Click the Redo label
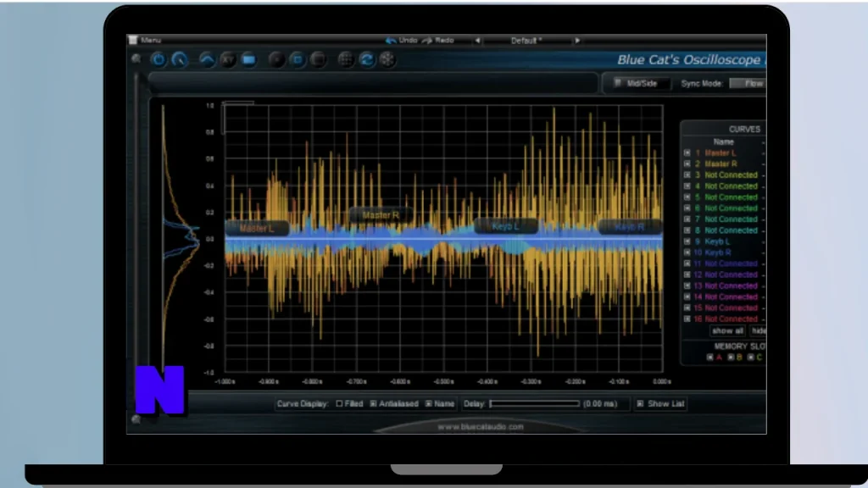This screenshot has width=868, height=488. 444,41
